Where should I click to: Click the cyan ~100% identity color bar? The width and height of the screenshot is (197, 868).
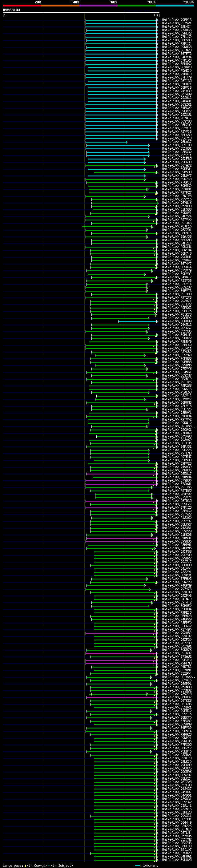(x=175, y=6)
